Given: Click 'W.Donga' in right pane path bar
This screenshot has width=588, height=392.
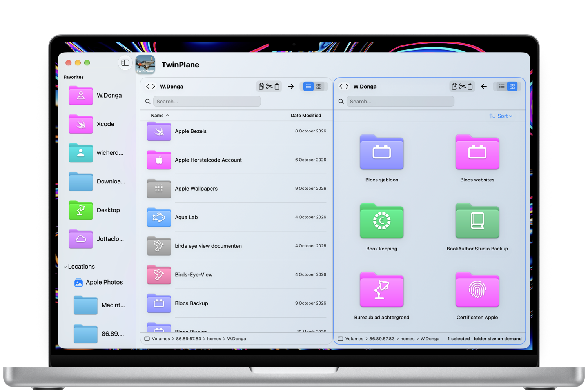Looking at the screenshot, I should coord(430,339).
